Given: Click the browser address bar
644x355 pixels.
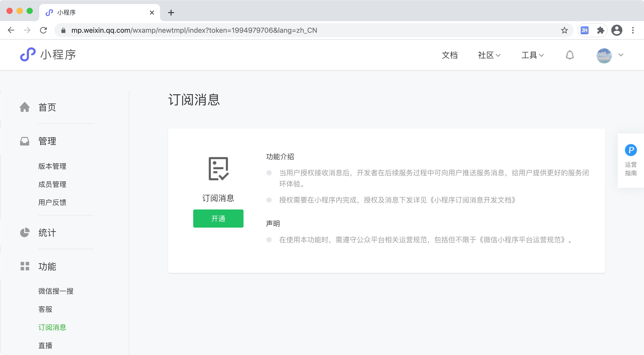Looking at the screenshot, I should pyautogui.click(x=302, y=30).
